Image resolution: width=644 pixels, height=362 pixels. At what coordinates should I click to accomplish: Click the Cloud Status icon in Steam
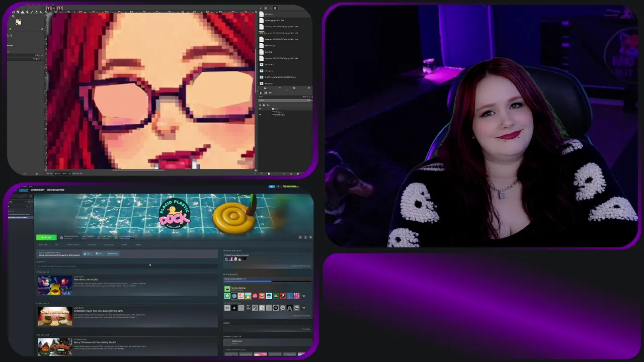pyautogui.click(x=61, y=237)
